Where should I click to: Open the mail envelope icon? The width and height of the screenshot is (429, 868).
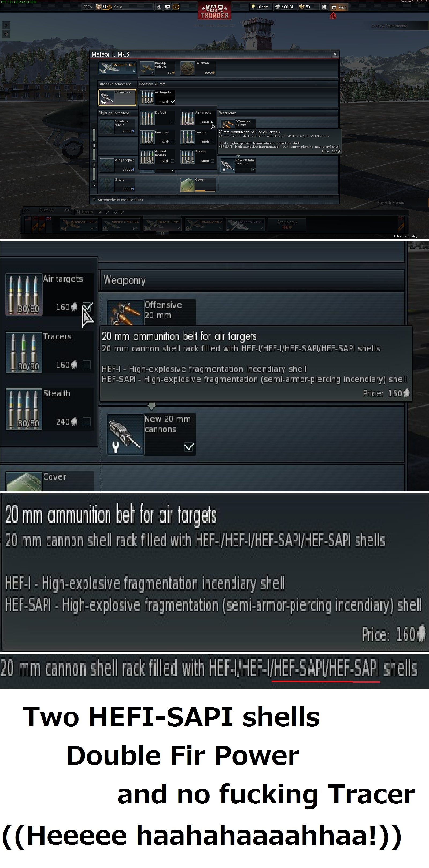pyautogui.click(x=176, y=7)
